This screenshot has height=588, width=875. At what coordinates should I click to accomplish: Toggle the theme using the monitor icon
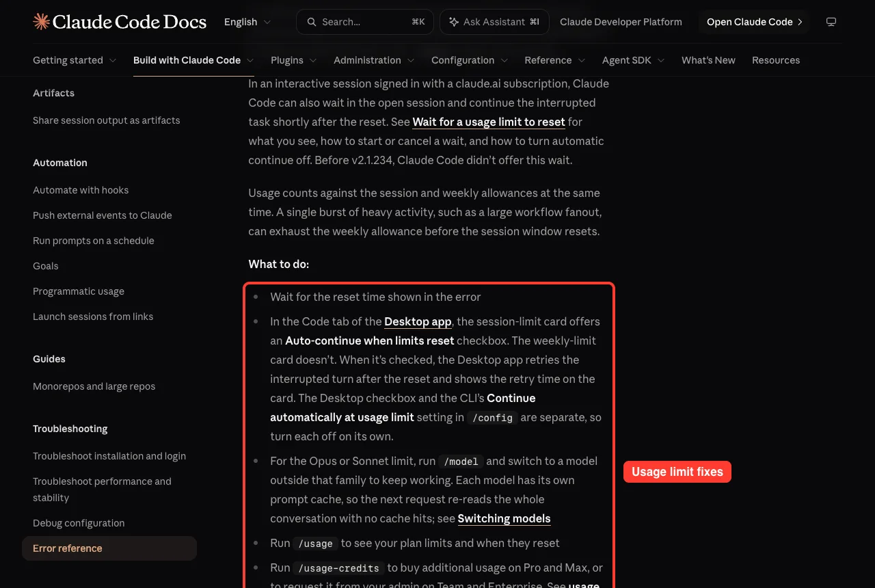[831, 22]
